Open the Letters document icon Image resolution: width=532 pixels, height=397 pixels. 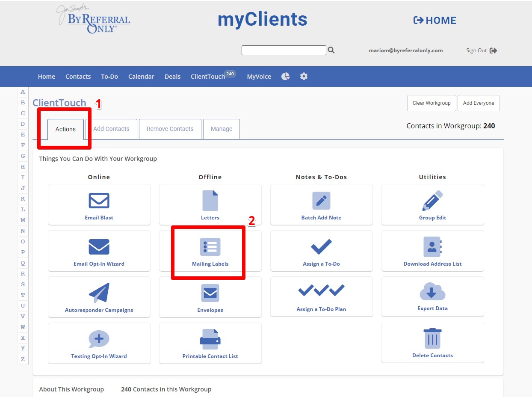[x=210, y=201]
